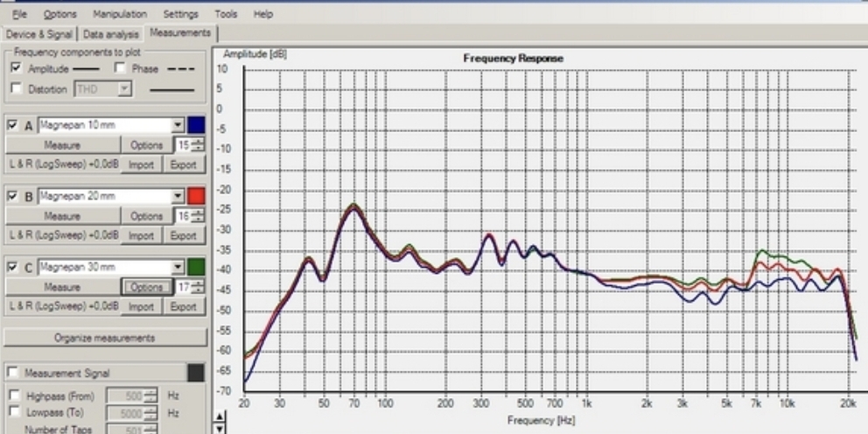Open the Settings menu

point(180,14)
